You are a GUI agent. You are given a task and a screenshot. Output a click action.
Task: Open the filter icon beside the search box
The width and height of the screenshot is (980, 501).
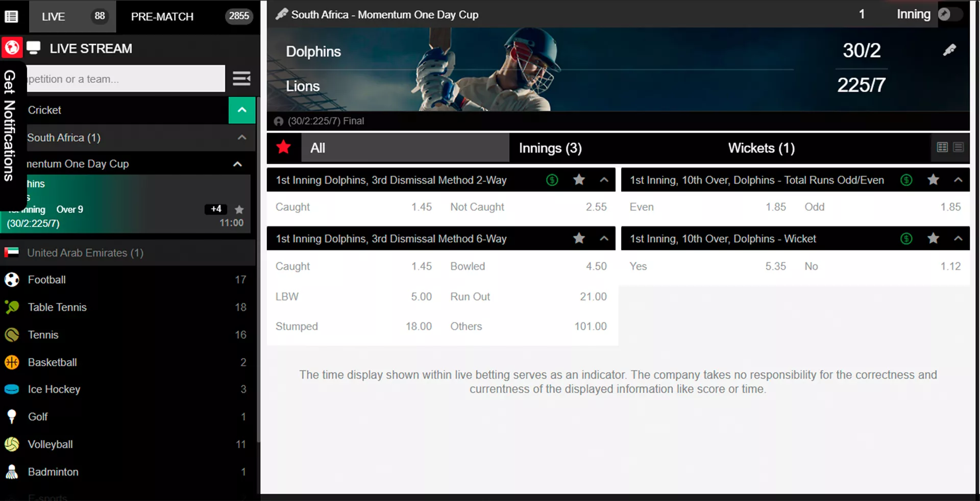point(241,79)
